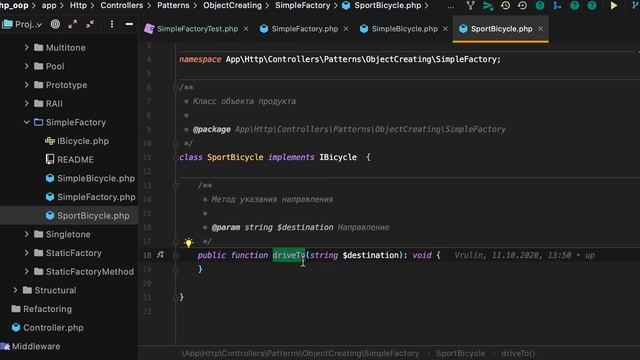This screenshot has height=360, width=640.
Task: Click the blue branch merge icon
Action: (x=557, y=6)
